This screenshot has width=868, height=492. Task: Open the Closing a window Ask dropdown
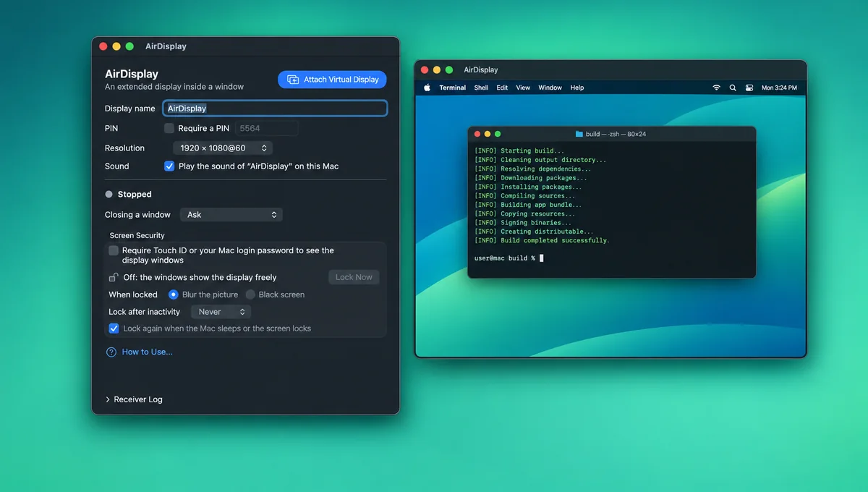(231, 215)
